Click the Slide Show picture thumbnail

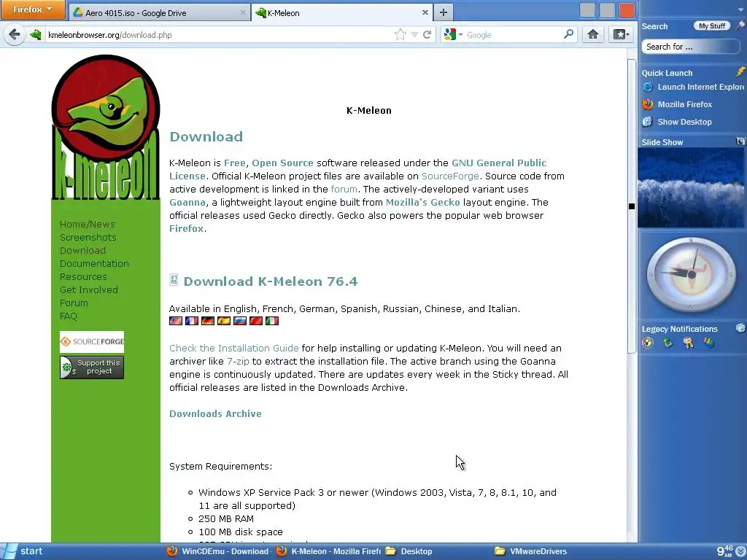[x=691, y=188]
